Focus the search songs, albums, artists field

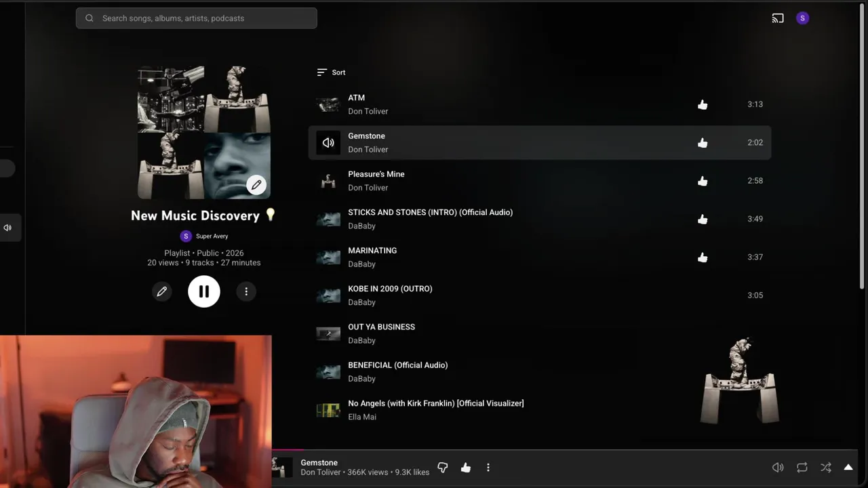click(x=197, y=18)
